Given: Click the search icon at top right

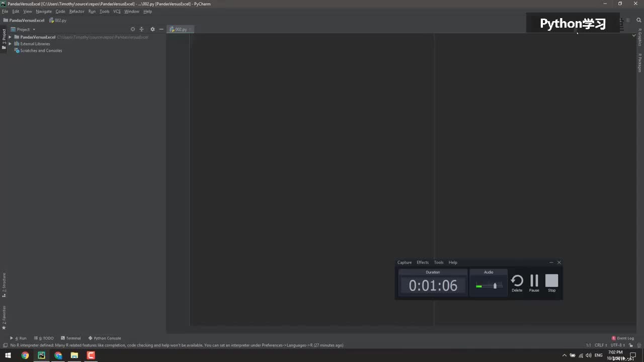Looking at the screenshot, I should [x=639, y=21].
